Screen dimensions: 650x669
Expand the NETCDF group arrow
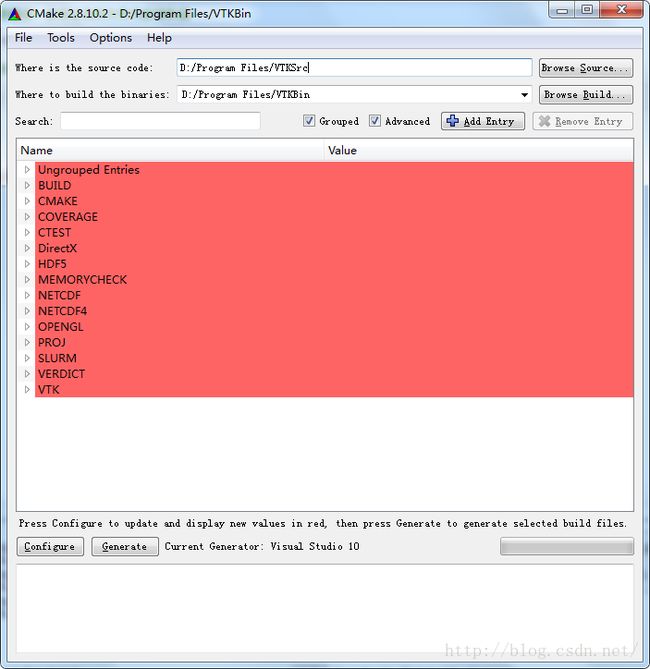click(x=27, y=295)
